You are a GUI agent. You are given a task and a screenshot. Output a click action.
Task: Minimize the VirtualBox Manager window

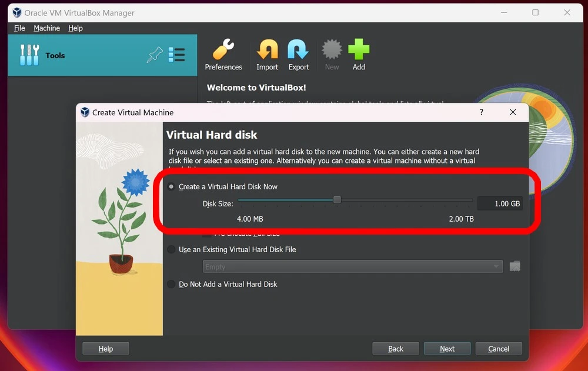(x=504, y=12)
